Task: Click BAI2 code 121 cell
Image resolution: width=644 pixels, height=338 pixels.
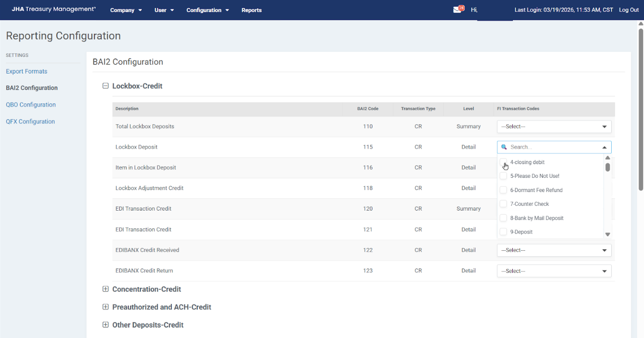Action: point(368,229)
